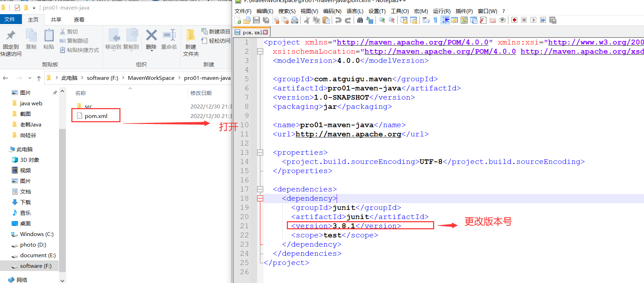Collapse the properties fold marker on line 13
Image resolution: width=644 pixels, height=283 pixels.
[x=260, y=153]
